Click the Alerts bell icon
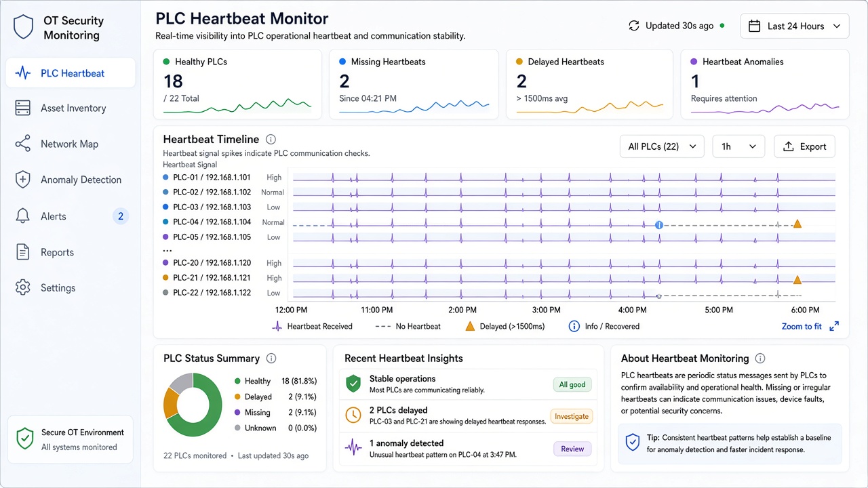Image resolution: width=868 pixels, height=488 pixels. [x=23, y=216]
